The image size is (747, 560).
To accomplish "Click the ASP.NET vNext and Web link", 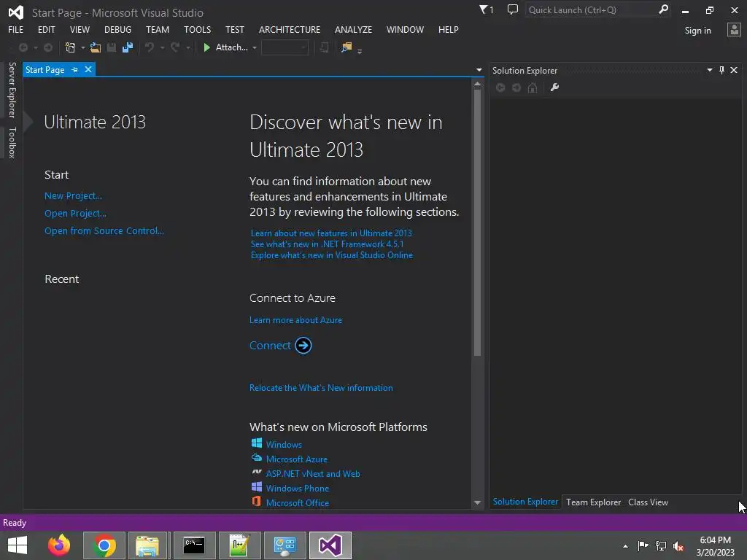I will click(313, 474).
